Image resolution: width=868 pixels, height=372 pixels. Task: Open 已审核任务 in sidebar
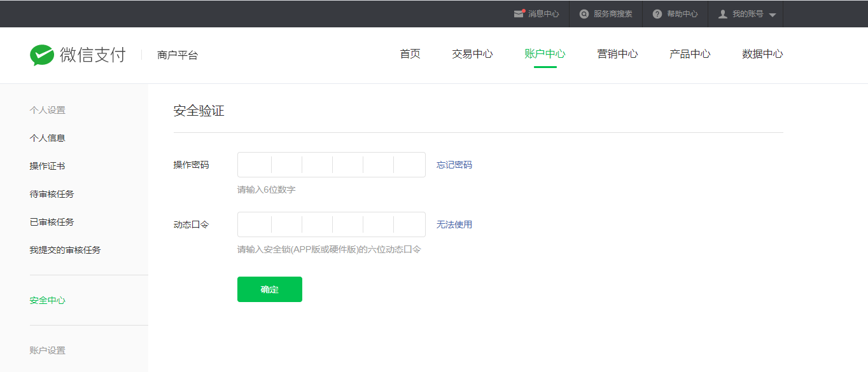click(x=52, y=222)
